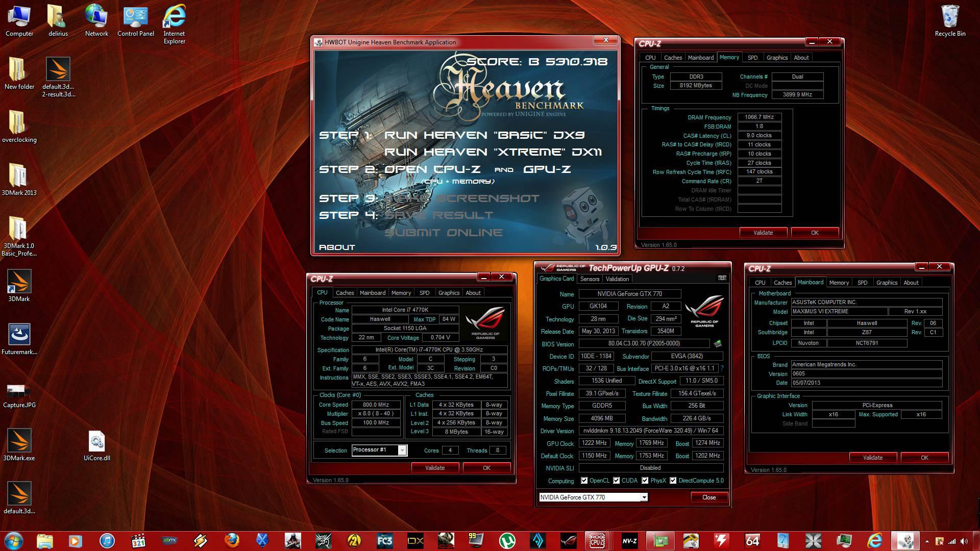Launch Firefox from the taskbar

pyautogui.click(x=231, y=541)
